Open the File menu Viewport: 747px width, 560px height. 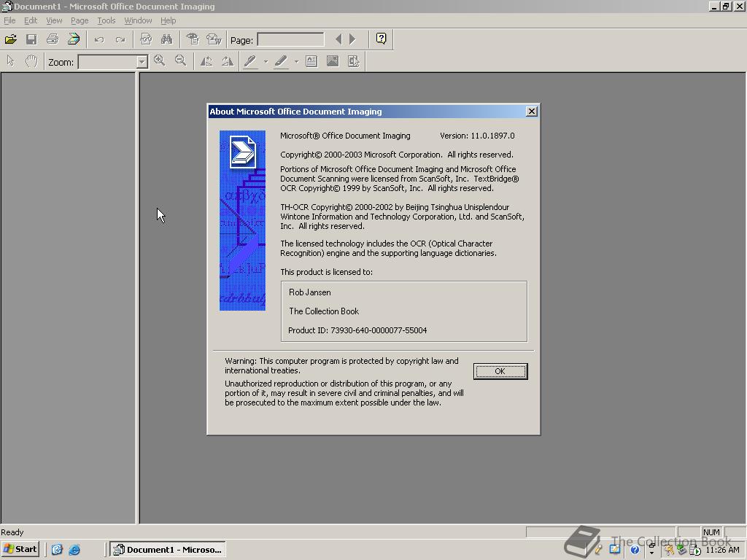[9, 20]
